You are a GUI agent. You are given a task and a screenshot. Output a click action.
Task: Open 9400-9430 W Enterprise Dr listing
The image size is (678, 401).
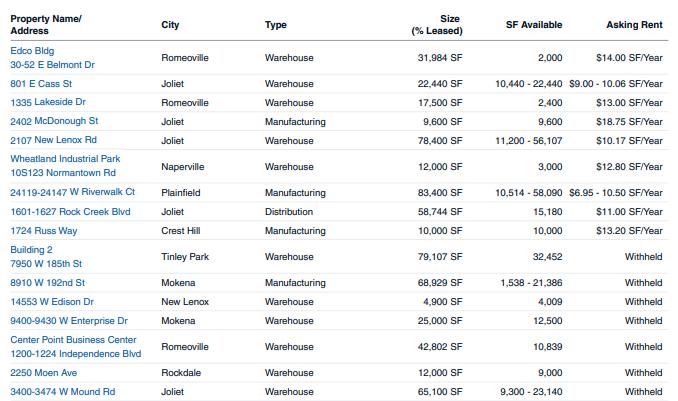click(69, 320)
